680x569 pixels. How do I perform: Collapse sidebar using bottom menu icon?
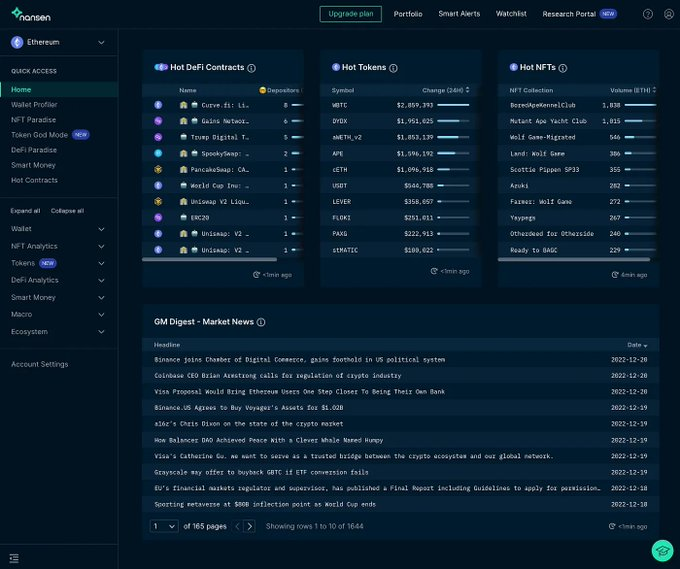coord(14,558)
